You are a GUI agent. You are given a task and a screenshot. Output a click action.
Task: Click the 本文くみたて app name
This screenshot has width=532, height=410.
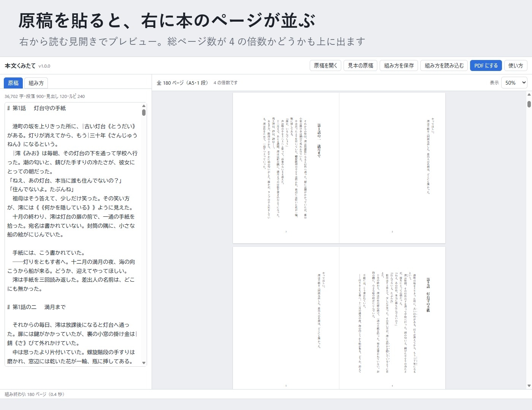(x=20, y=66)
